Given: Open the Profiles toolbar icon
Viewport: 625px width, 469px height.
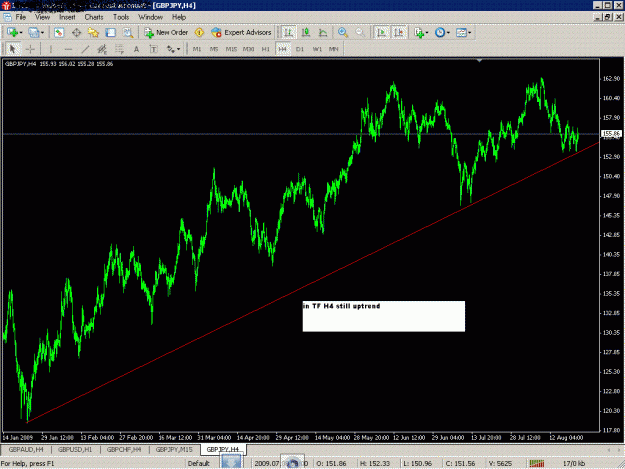Looking at the screenshot, I should click(33, 32).
